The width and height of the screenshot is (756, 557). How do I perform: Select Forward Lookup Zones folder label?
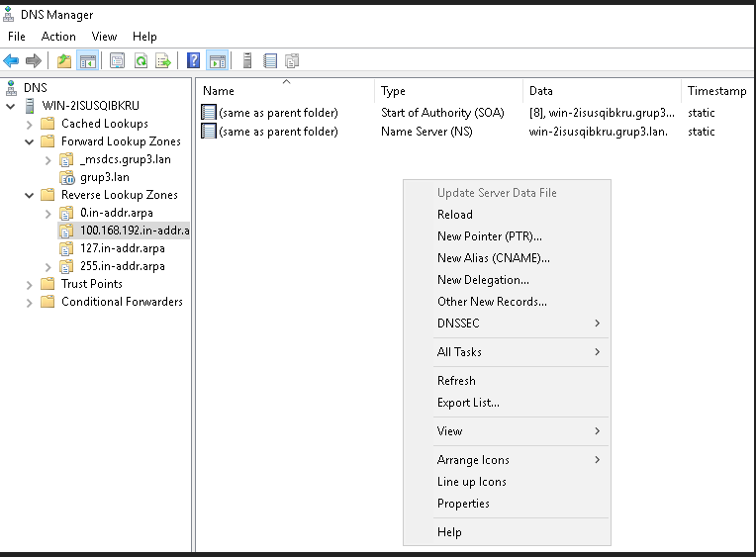pos(121,141)
